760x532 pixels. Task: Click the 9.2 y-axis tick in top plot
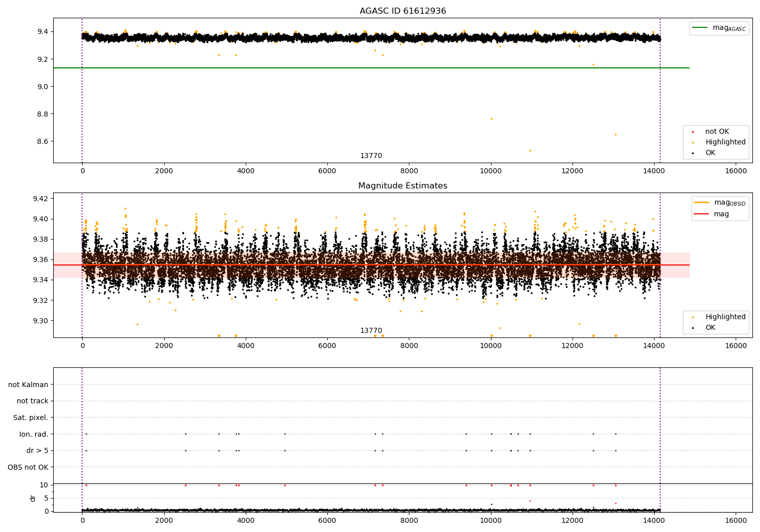pos(42,59)
